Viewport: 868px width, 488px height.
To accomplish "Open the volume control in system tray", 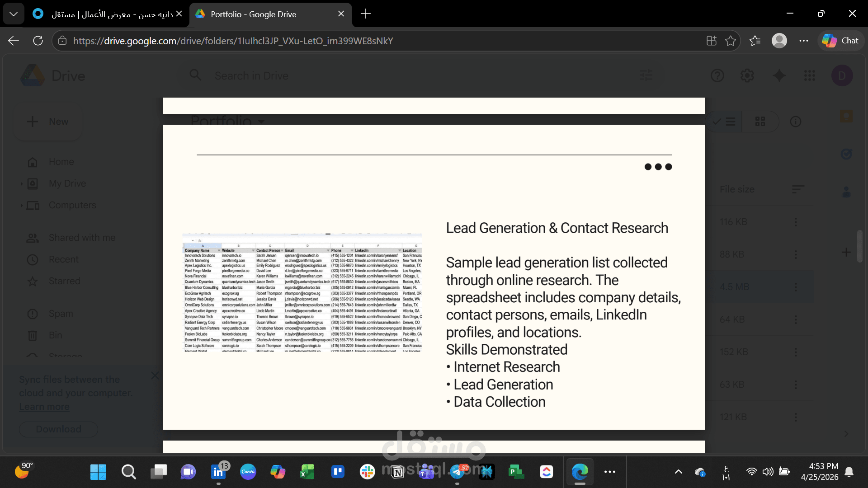I will [x=768, y=472].
